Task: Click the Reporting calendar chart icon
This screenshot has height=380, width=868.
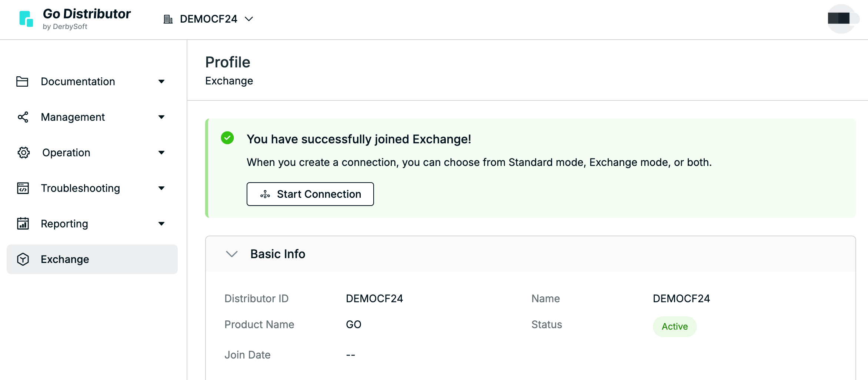Action: pos(23,223)
